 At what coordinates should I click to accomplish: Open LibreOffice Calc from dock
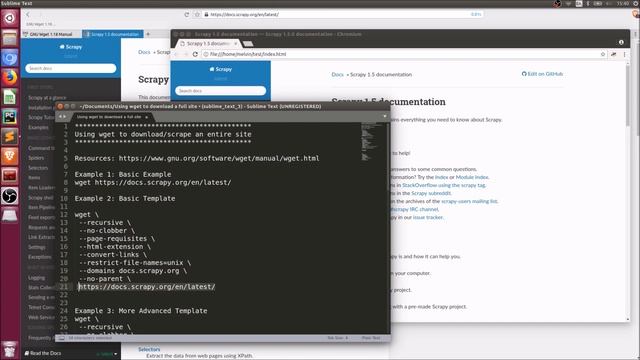click(x=9, y=97)
